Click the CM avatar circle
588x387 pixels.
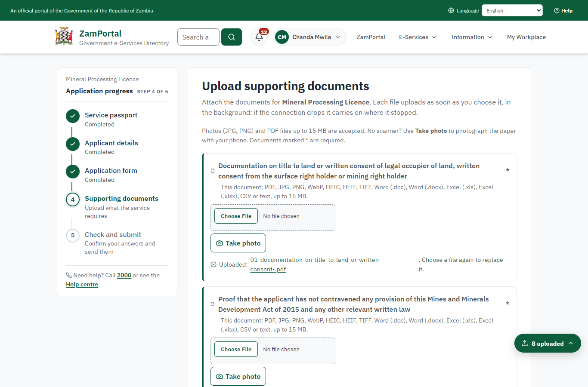[282, 37]
